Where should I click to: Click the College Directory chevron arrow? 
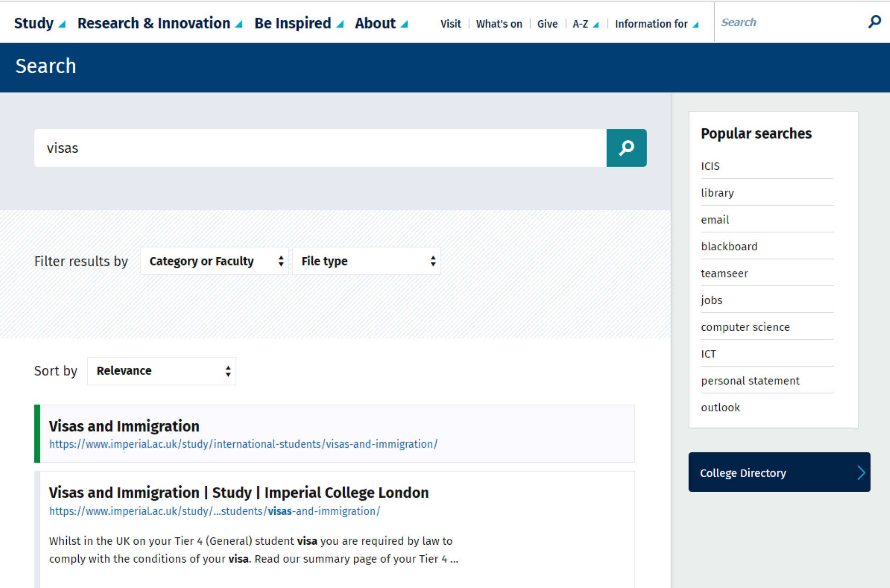click(861, 473)
